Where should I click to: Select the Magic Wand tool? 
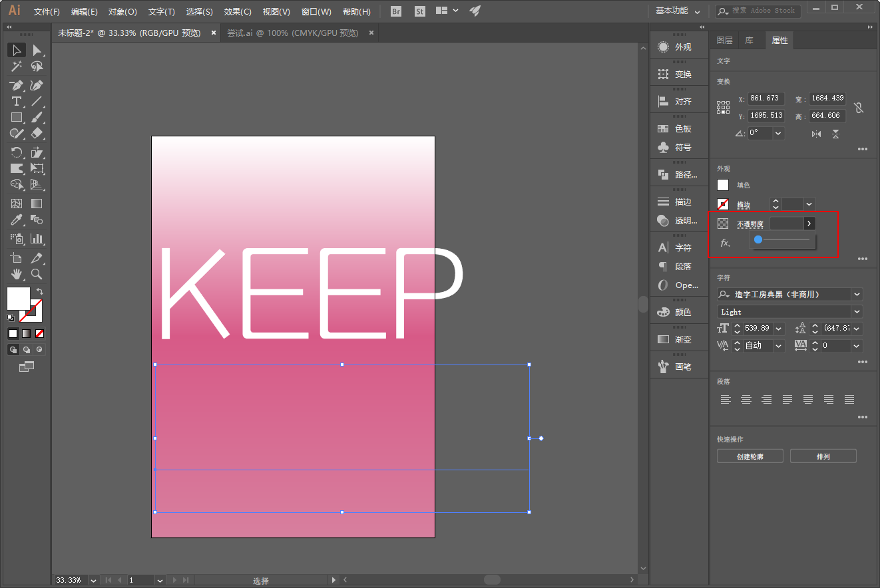[x=17, y=67]
